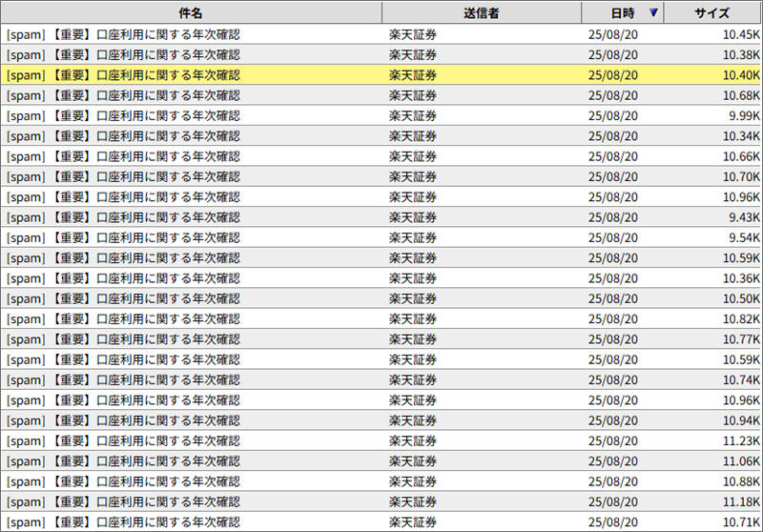Sort the list by the 件名 column header

coord(191,12)
